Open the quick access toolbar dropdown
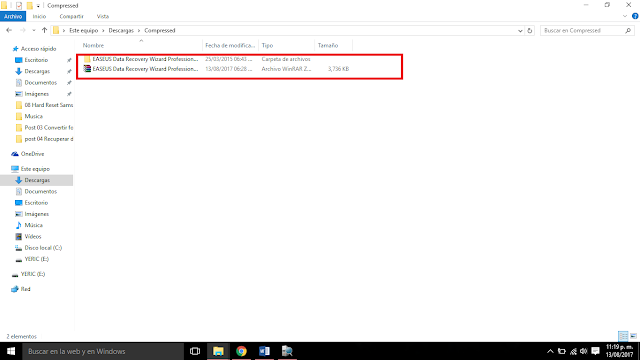Screen dimensions: 640x360 [x=38, y=6]
